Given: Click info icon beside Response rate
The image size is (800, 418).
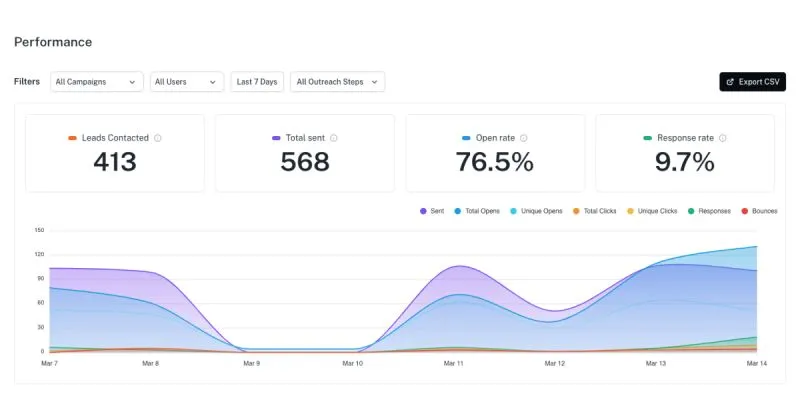Looking at the screenshot, I should click(x=722, y=138).
